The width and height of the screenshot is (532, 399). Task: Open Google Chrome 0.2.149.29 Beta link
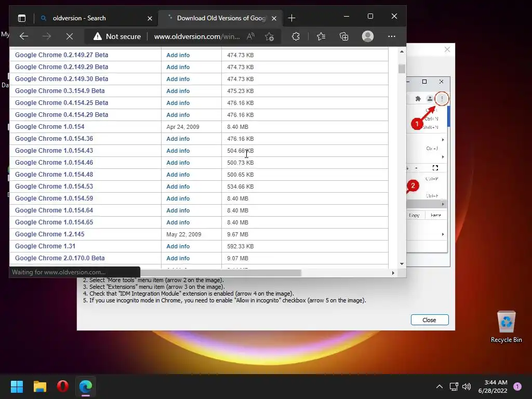61,67
